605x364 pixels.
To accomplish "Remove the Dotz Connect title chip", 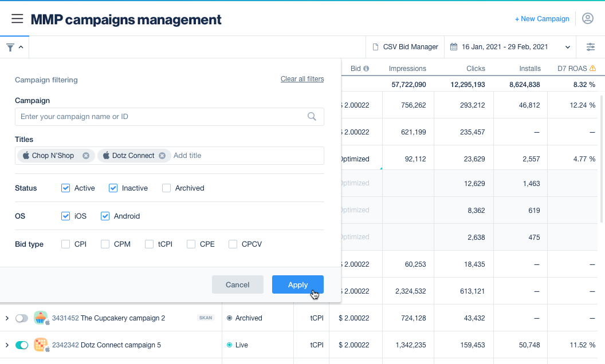I will [x=162, y=156].
